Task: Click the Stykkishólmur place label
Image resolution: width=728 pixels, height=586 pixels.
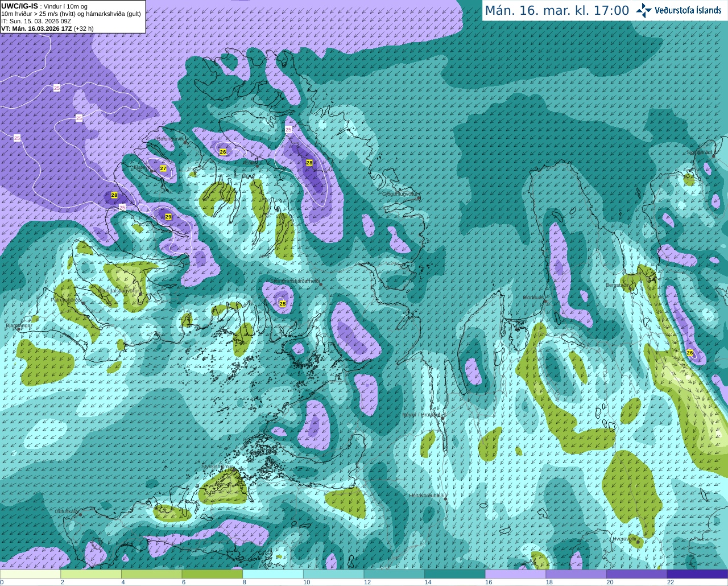Action: tap(218, 467)
